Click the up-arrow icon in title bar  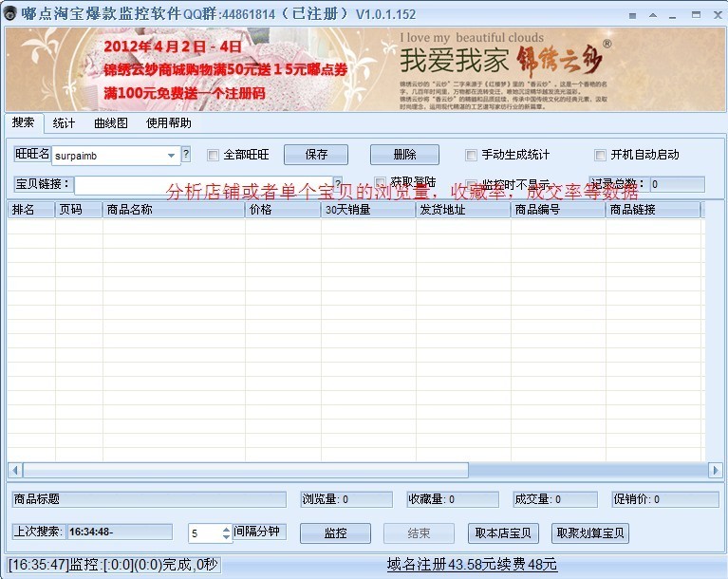click(653, 15)
